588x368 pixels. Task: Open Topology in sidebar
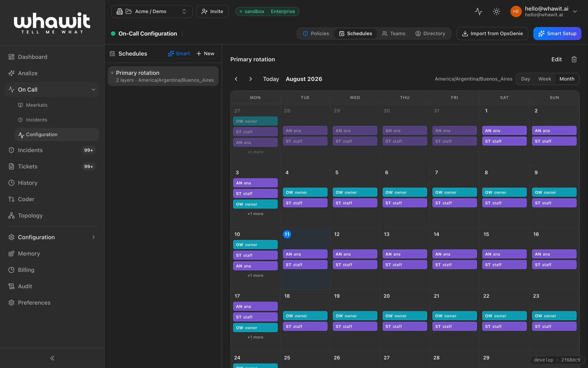click(52, 215)
